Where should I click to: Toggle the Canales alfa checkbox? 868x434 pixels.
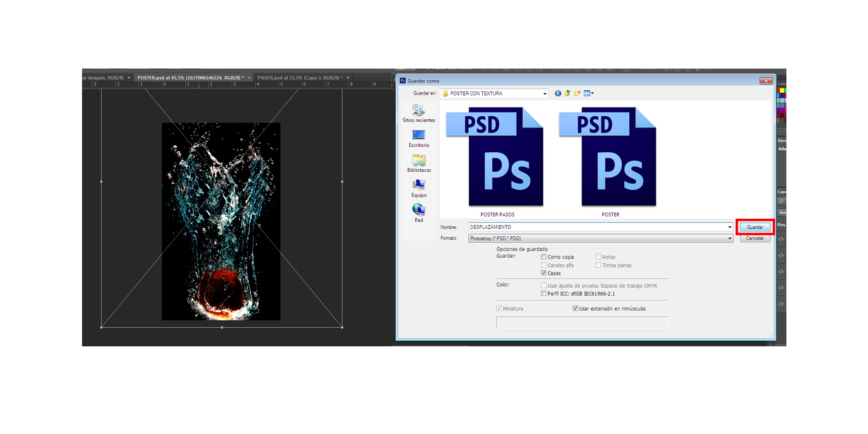[543, 265]
